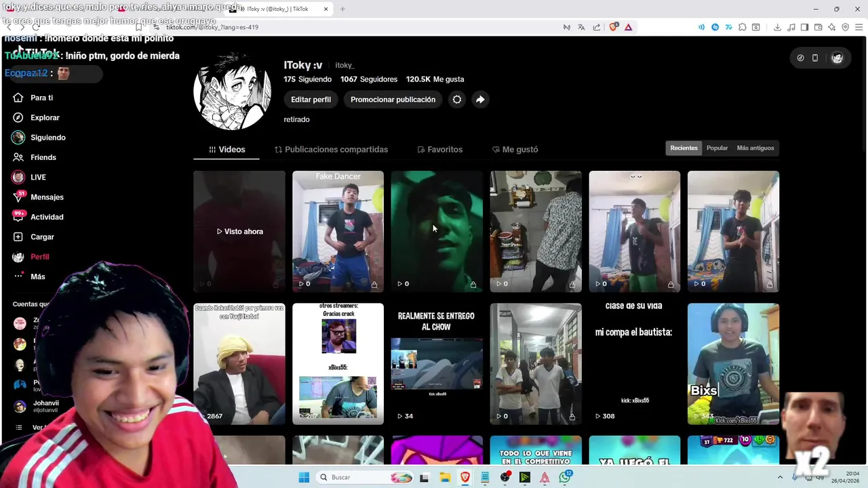Open the browser downloads icon
This screenshot has width=868, height=488.
777,27
